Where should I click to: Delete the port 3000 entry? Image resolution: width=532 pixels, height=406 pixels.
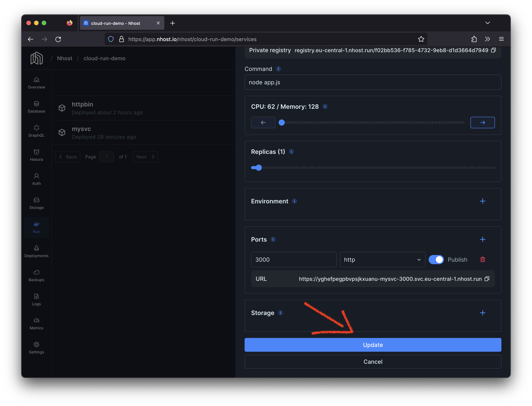(483, 260)
